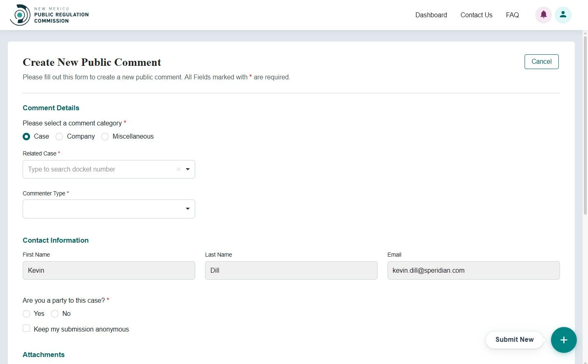Screen dimensions: 588x364
Task: Enable keep my submission anonymous
Action: point(26,328)
